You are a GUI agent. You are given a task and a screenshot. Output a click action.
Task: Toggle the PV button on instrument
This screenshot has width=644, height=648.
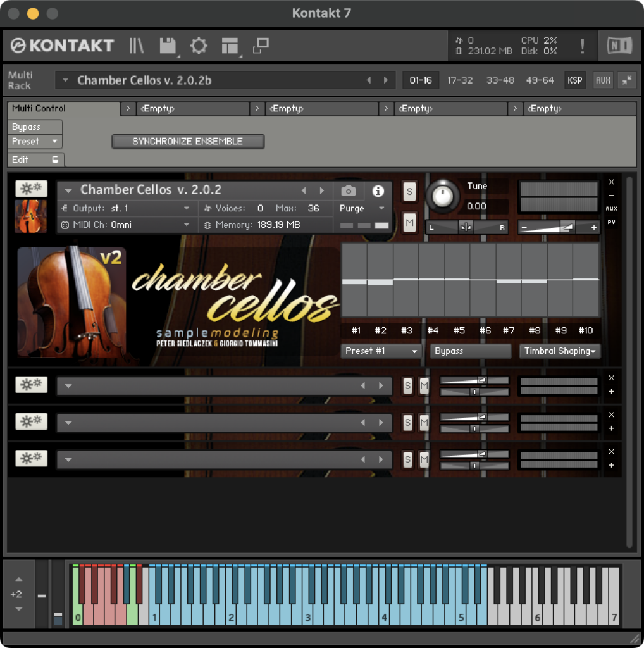611,222
